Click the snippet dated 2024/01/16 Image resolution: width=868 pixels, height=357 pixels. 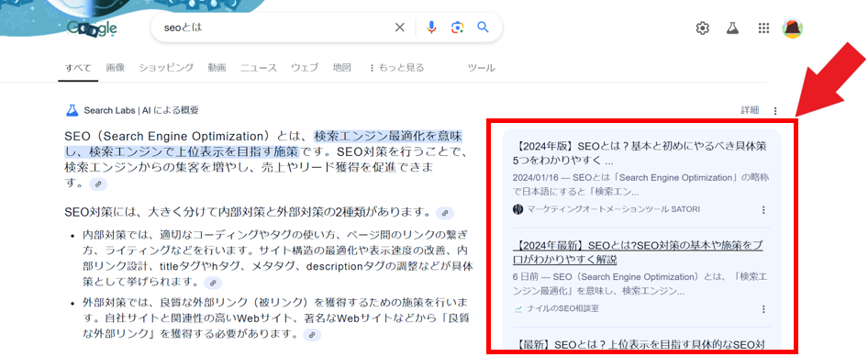[641, 185]
